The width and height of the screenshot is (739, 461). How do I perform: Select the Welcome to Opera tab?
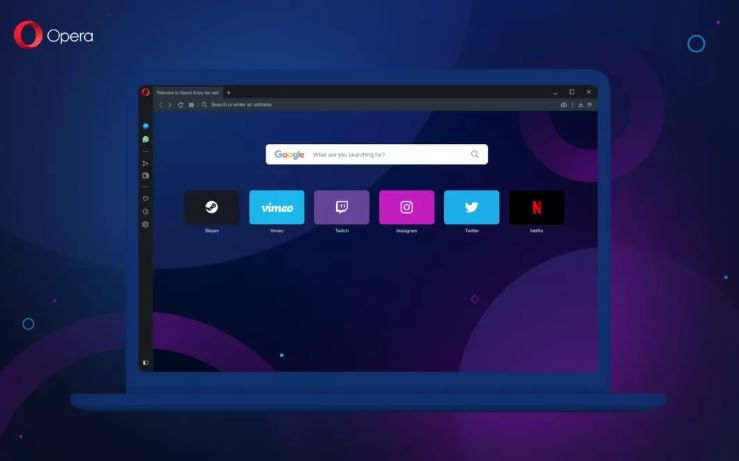(x=188, y=93)
